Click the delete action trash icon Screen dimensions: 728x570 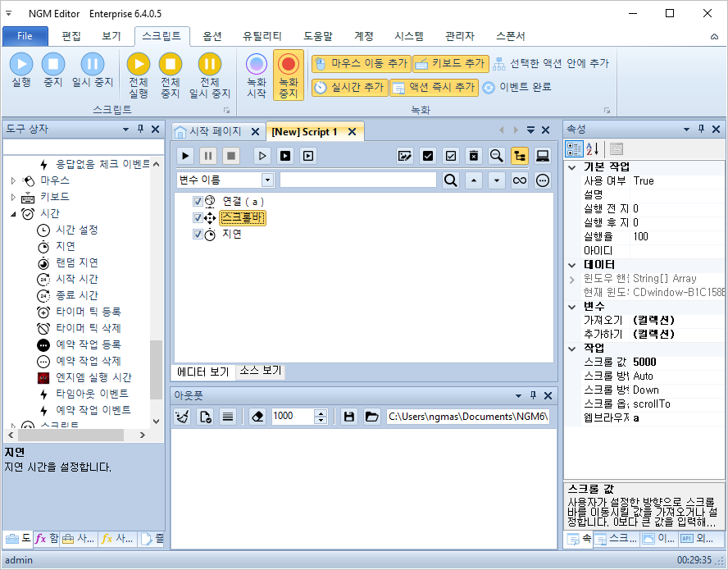[474, 156]
